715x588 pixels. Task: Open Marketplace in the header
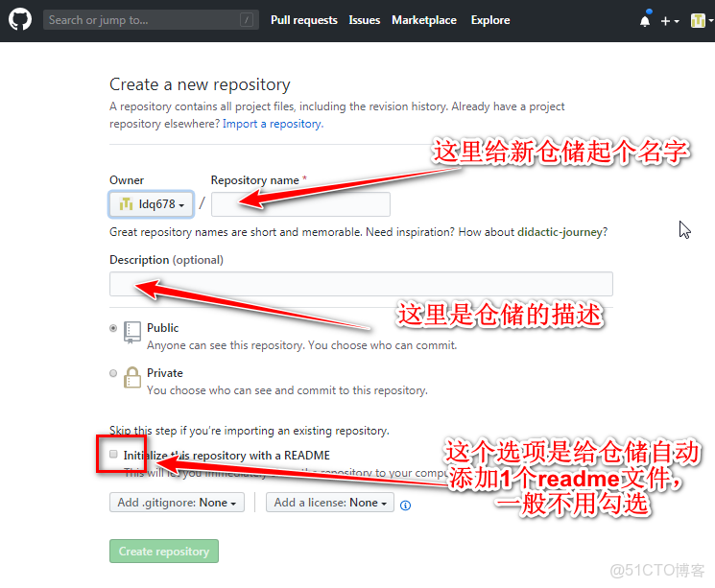coord(424,20)
